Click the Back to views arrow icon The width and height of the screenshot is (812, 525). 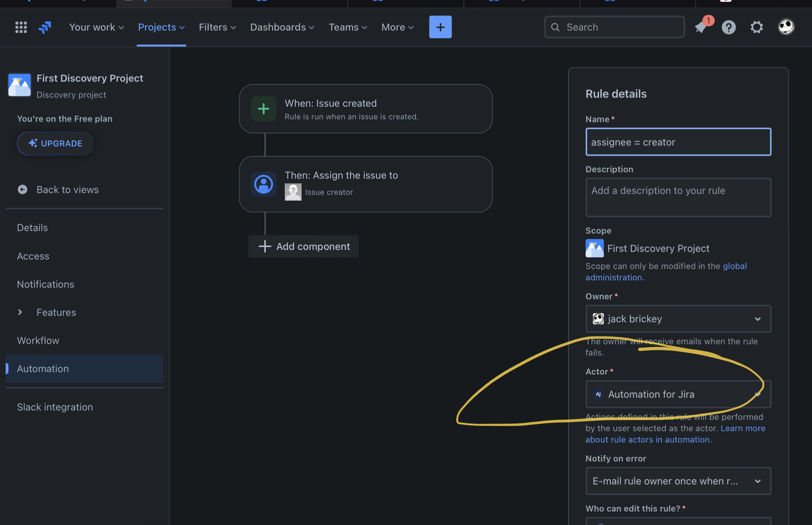[23, 190]
